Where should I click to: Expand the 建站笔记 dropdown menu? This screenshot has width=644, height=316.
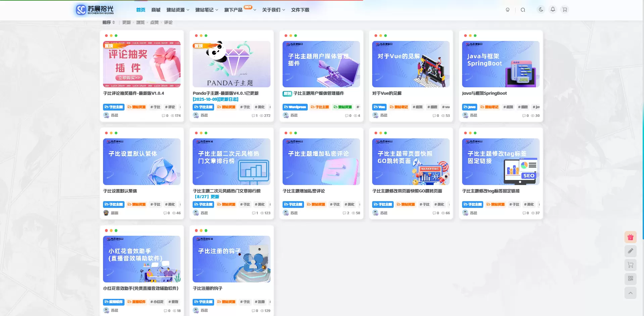pos(207,10)
